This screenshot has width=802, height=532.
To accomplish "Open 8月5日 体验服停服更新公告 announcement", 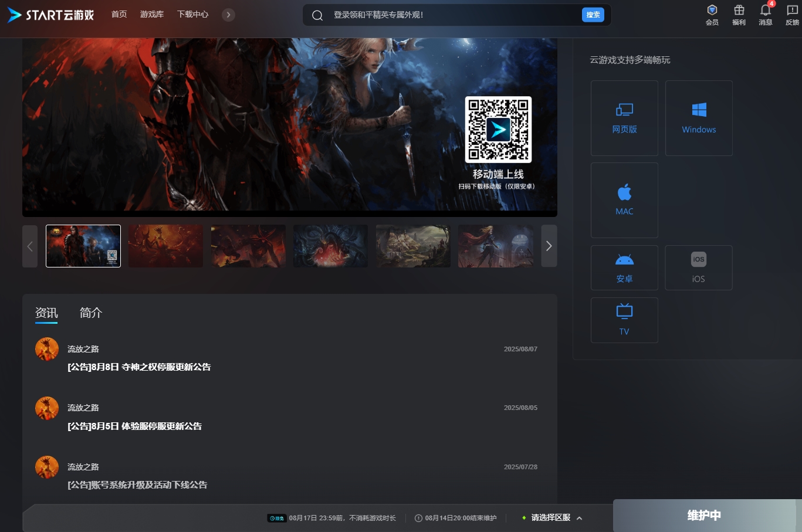I will 134,426.
